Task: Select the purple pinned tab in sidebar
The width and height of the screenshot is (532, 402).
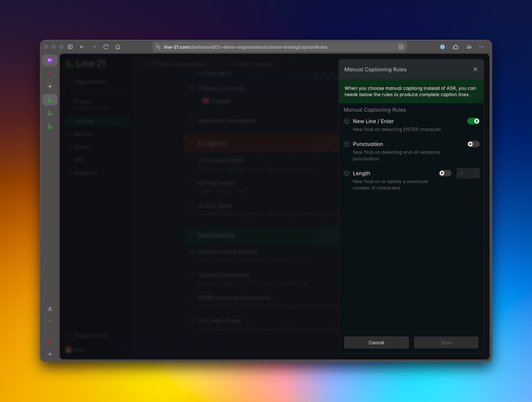Action: (50, 60)
